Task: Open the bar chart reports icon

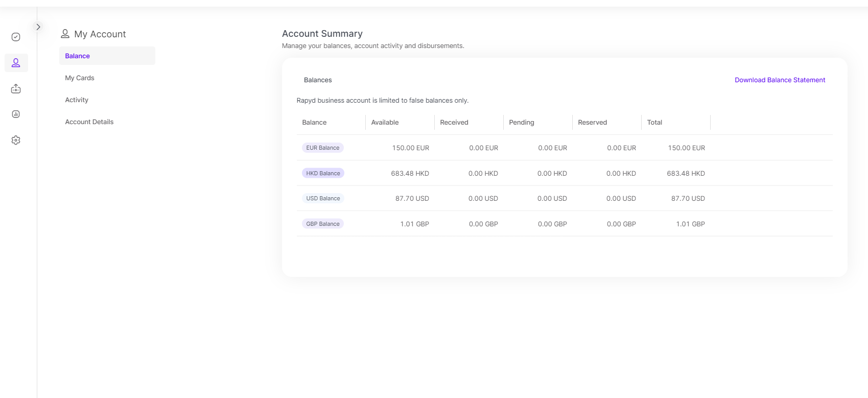Action: [x=16, y=114]
